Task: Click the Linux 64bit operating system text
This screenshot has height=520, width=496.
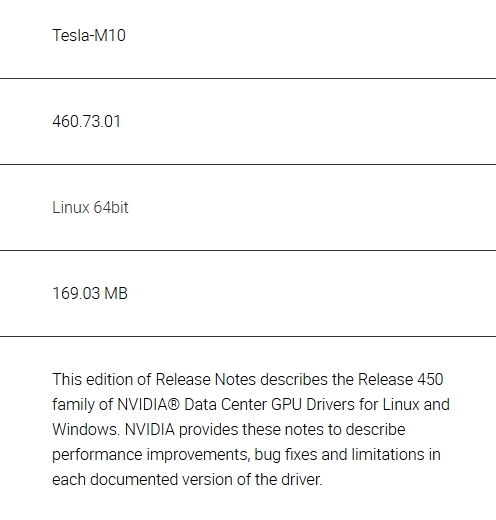Action: coord(90,207)
